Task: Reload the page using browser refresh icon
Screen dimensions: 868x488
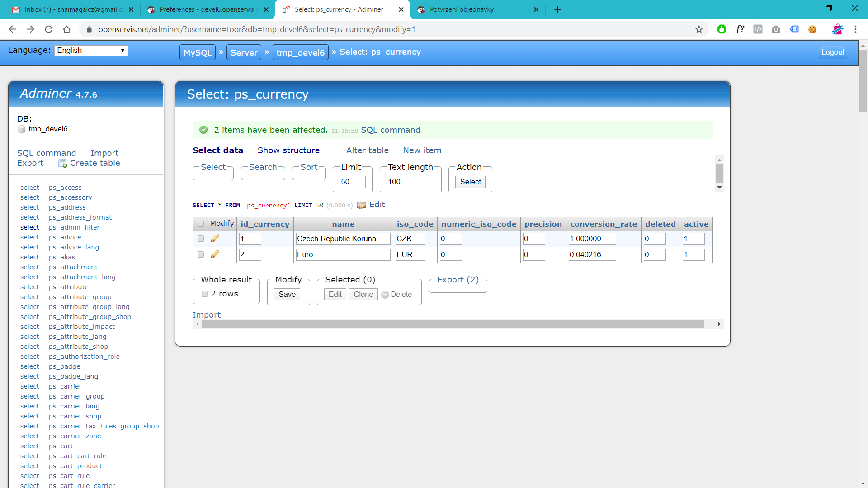Action: pyautogui.click(x=49, y=29)
